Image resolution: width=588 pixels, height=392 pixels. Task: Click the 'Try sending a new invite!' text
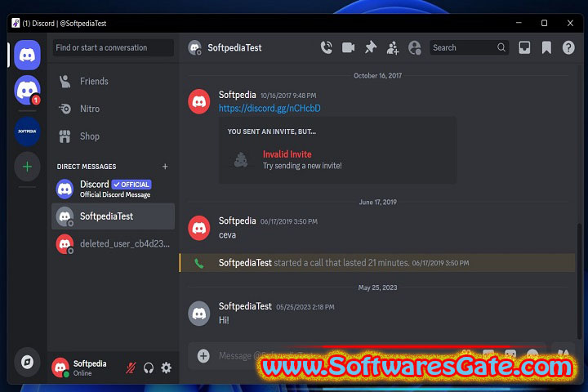click(302, 166)
